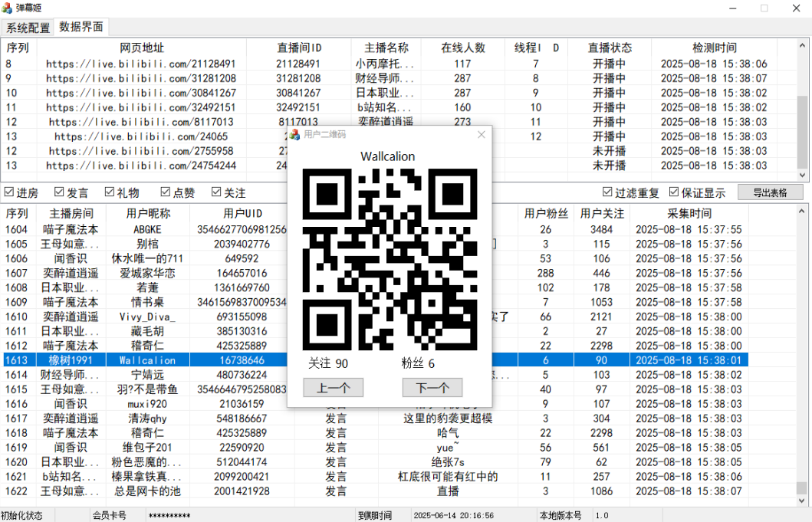Click the upper table scrollbar thumb
Image resolution: width=812 pixels, height=522 pixels.
pyautogui.click(x=802, y=131)
